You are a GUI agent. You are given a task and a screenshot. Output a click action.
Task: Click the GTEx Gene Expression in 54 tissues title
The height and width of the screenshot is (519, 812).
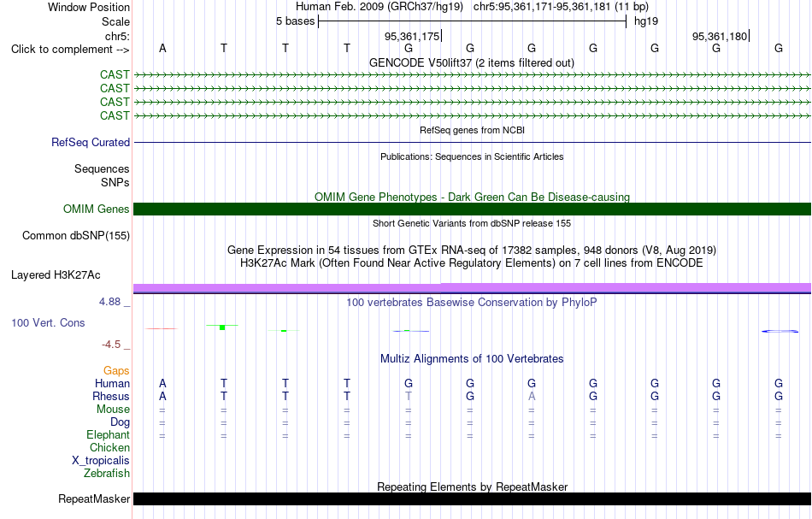coord(472,251)
